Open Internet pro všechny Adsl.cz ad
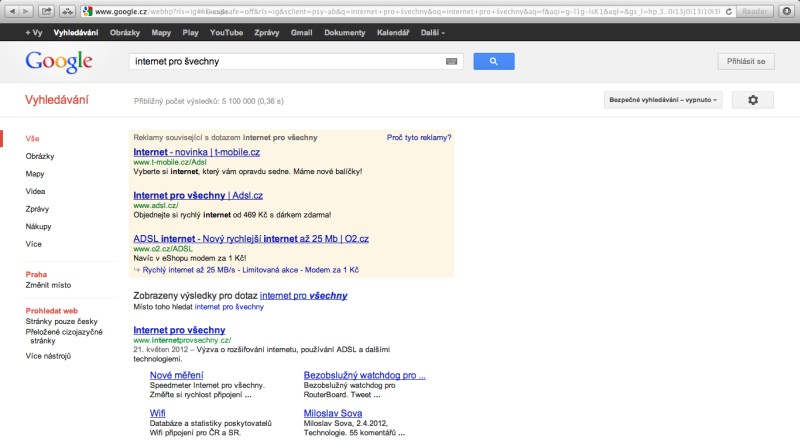 [198, 195]
